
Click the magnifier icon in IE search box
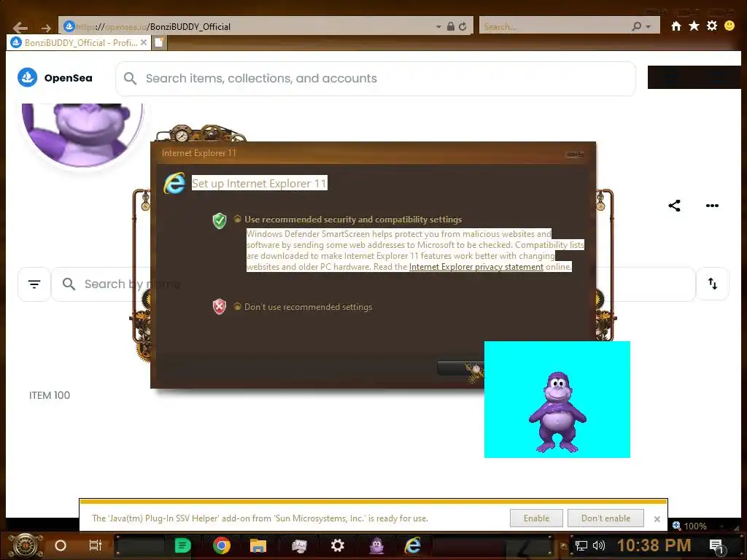click(636, 27)
